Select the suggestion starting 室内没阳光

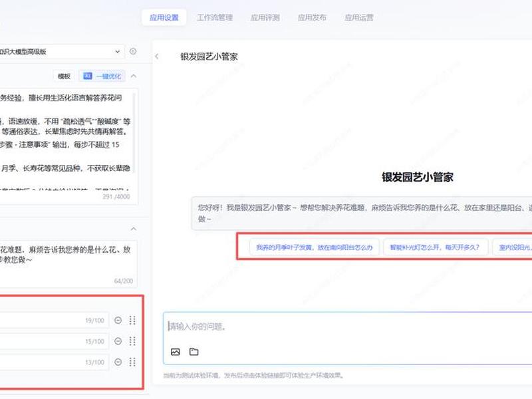click(x=512, y=247)
